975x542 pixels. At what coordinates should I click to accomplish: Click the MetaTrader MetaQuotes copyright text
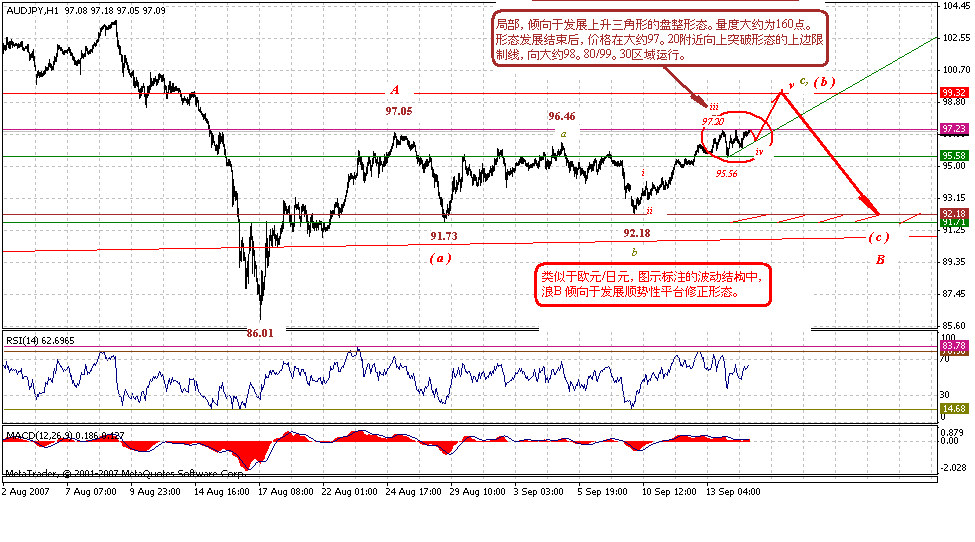click(x=125, y=474)
